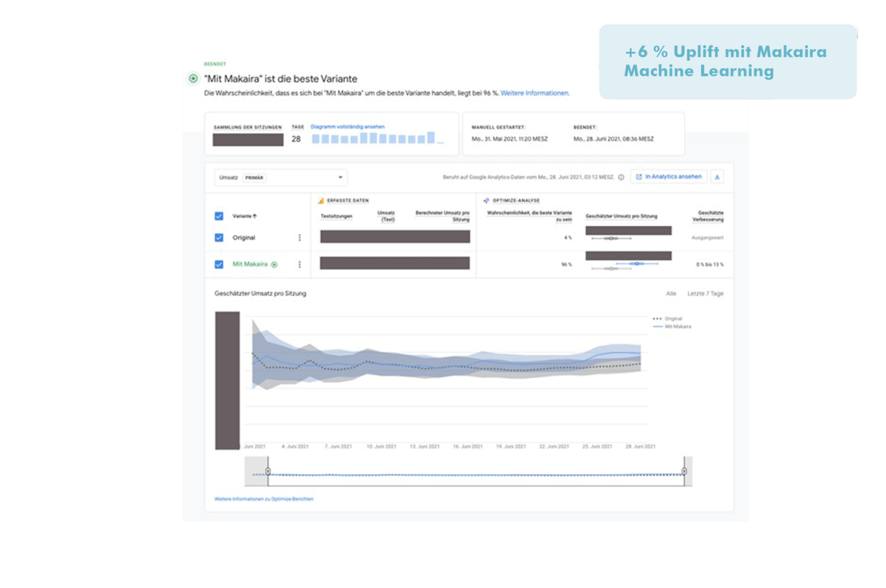Open the three-dot menu for Original variant
Screen dimensions: 886x588
pos(299,238)
